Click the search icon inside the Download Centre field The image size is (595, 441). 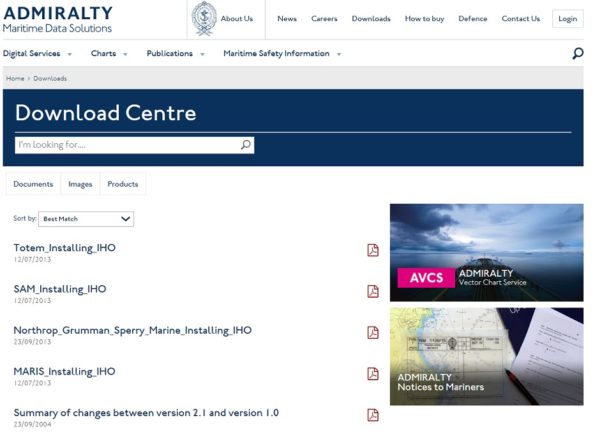pos(246,145)
